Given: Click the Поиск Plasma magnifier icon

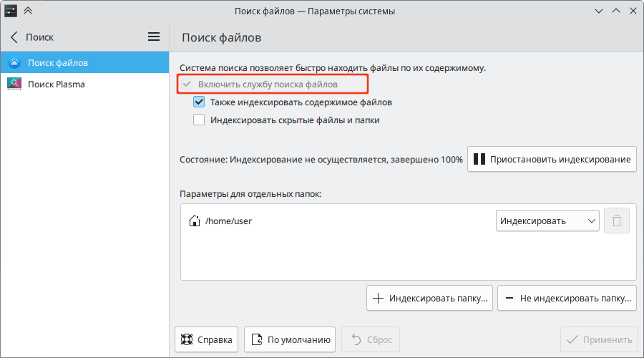Looking at the screenshot, I should 14,84.
